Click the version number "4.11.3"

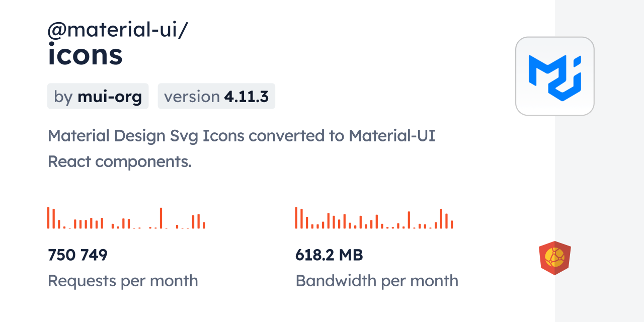(x=247, y=96)
